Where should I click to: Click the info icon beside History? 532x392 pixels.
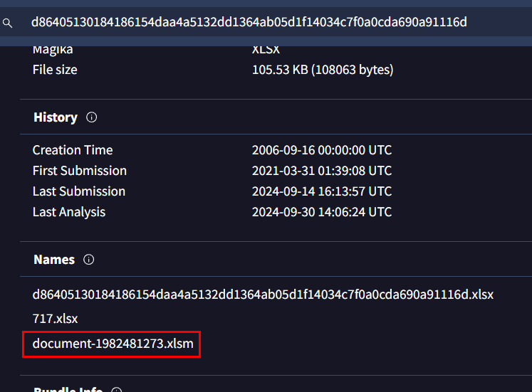(91, 117)
